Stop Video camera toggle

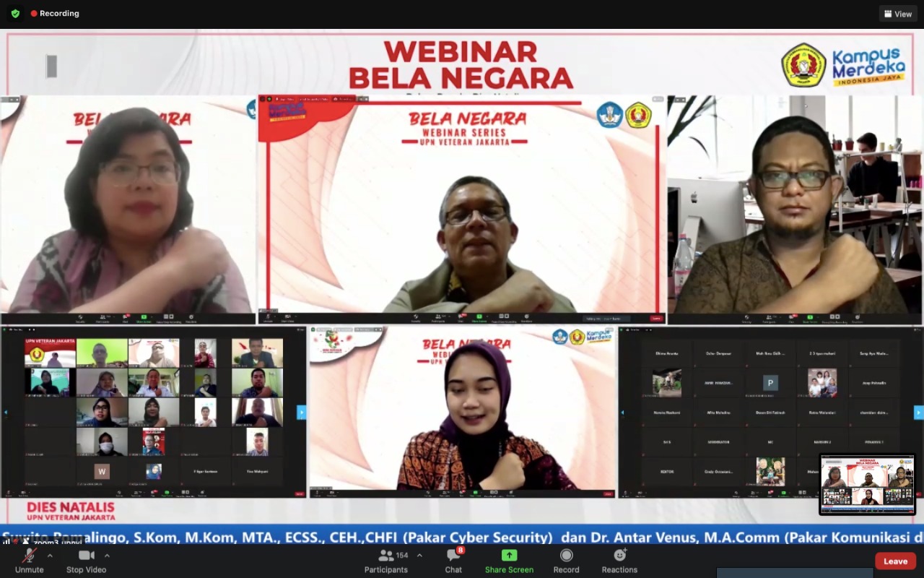tap(86, 560)
